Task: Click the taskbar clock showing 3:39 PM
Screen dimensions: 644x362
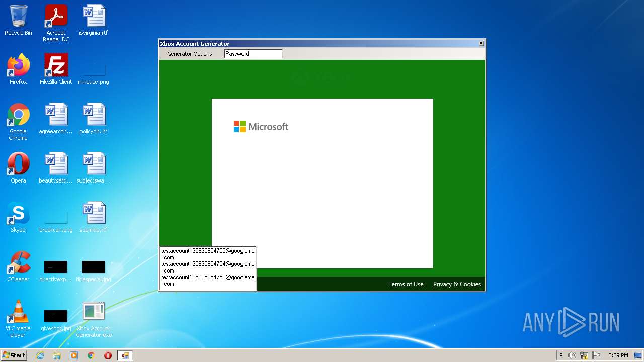Action: 618,355
